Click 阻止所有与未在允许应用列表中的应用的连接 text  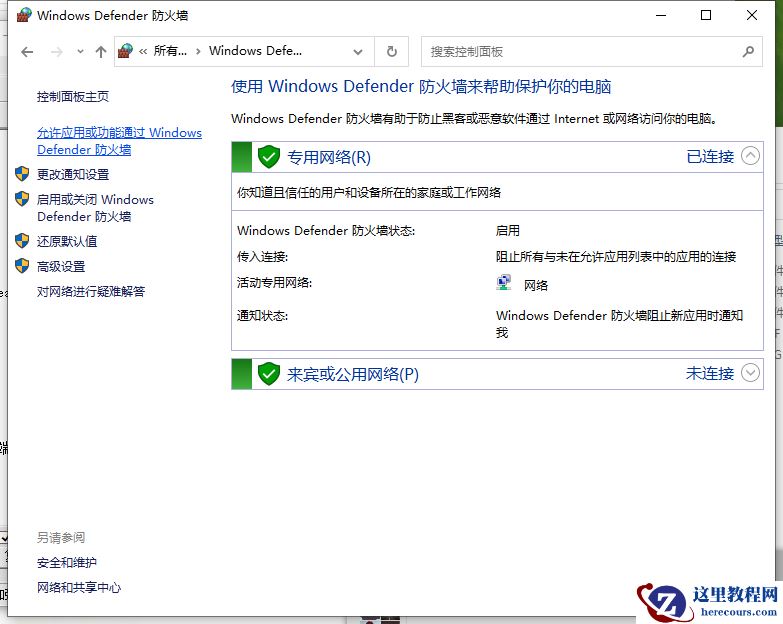click(x=616, y=257)
